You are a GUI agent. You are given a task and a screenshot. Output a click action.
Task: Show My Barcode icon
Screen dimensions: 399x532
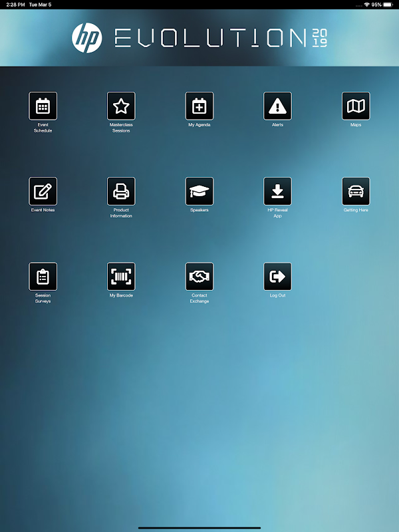[x=121, y=277]
